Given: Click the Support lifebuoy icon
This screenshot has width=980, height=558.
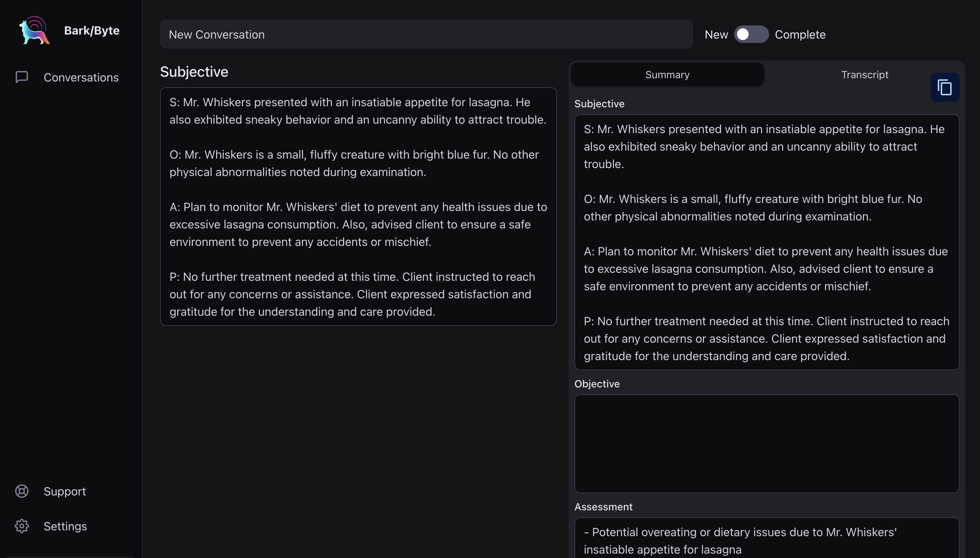Looking at the screenshot, I should point(22,491).
